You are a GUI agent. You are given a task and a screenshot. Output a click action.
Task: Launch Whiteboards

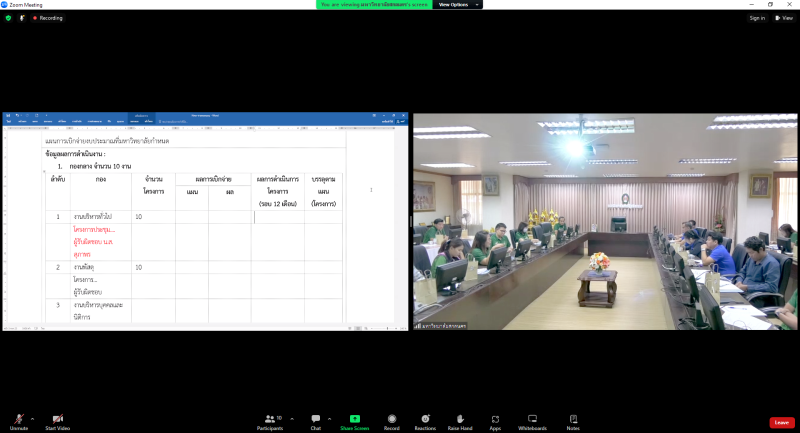point(532,419)
